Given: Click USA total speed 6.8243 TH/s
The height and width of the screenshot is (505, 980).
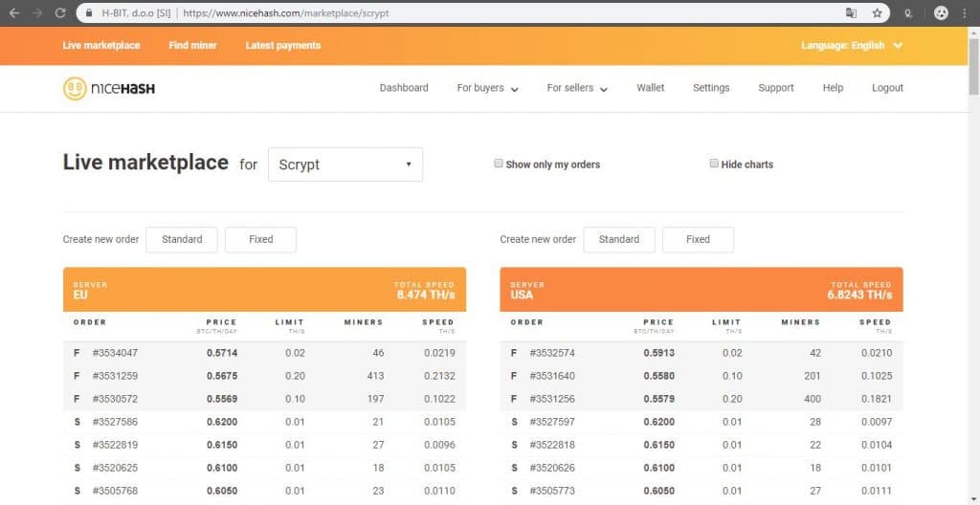Looking at the screenshot, I should tap(859, 295).
